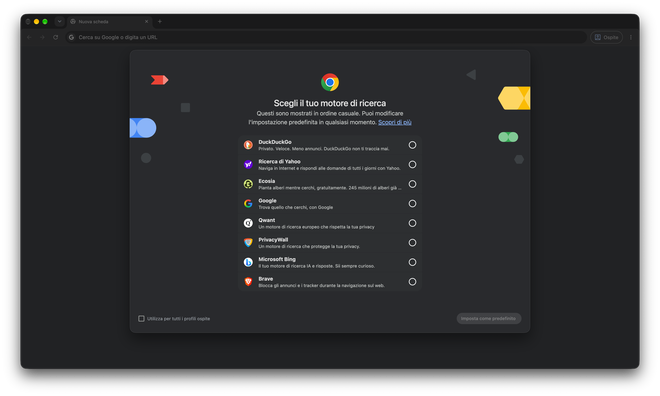Click the Qwant European search engine description
The height and width of the screenshot is (396, 660).
316,227
